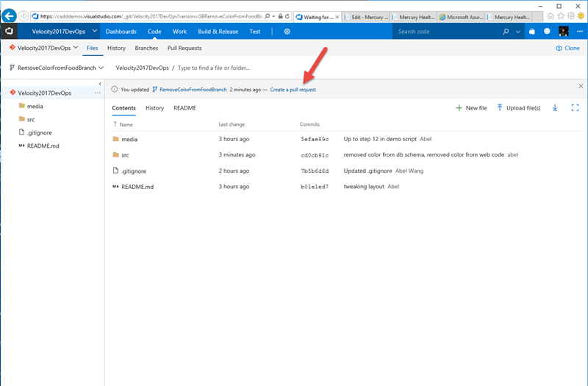The width and height of the screenshot is (588, 386).
Task: Click the browser back arrow button
Action: point(9,16)
